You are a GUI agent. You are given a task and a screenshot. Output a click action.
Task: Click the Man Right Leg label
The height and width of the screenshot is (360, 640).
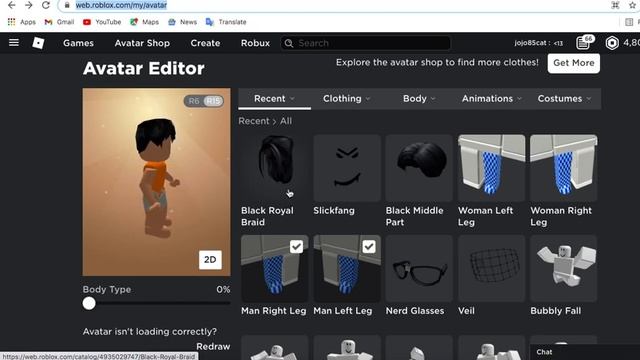pyautogui.click(x=273, y=311)
